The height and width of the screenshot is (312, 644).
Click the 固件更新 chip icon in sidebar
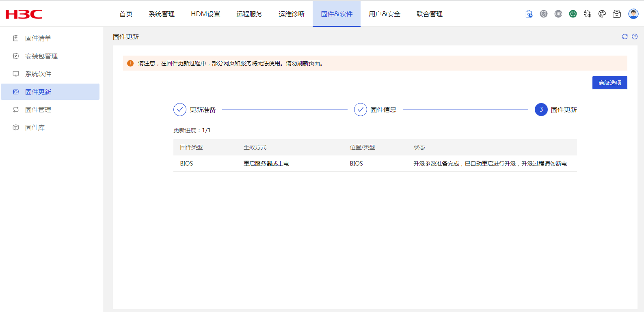[16, 92]
